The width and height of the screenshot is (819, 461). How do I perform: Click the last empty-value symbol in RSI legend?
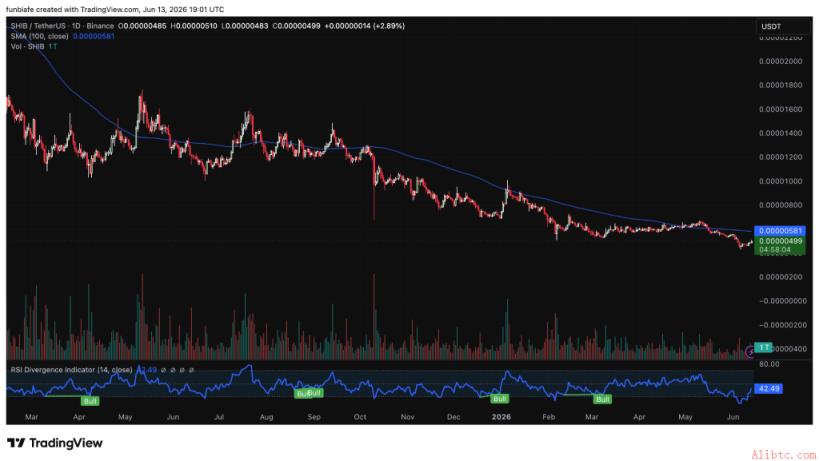tap(191, 370)
